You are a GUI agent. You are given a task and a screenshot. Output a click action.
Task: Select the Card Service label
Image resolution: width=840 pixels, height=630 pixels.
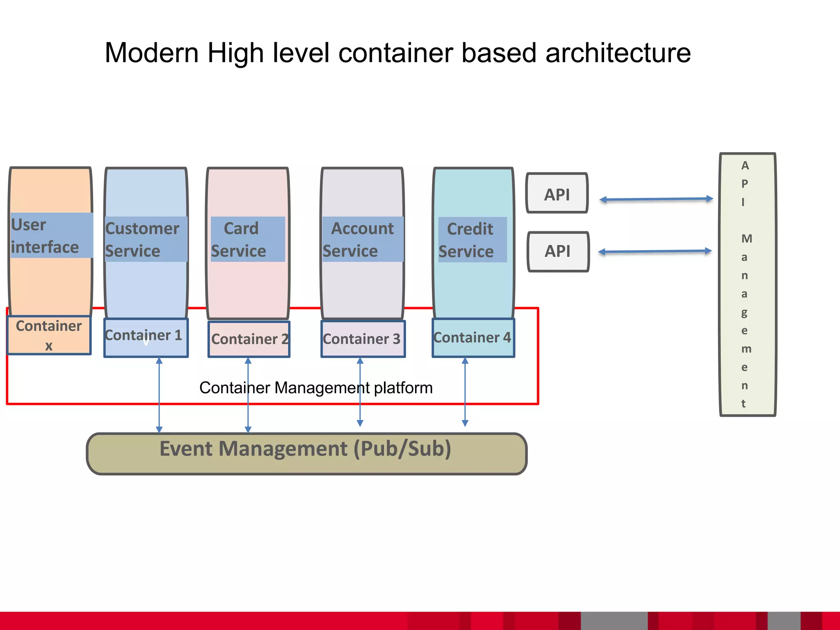(247, 239)
